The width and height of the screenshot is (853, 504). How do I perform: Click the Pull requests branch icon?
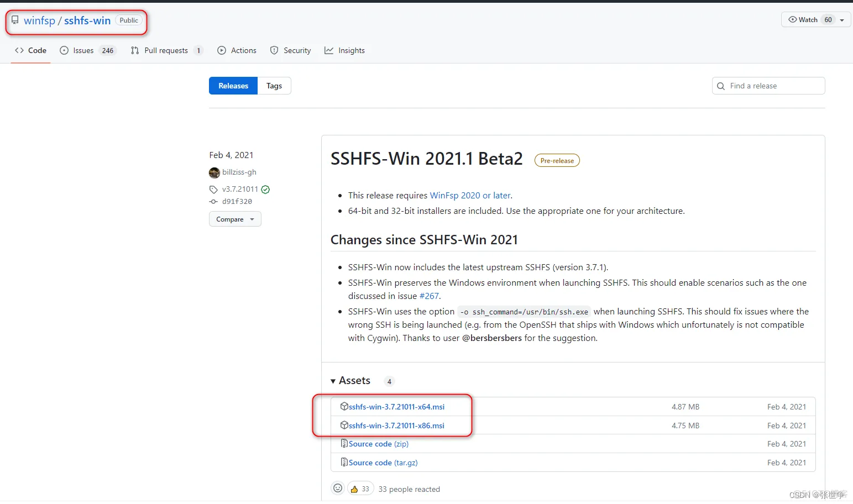(134, 50)
